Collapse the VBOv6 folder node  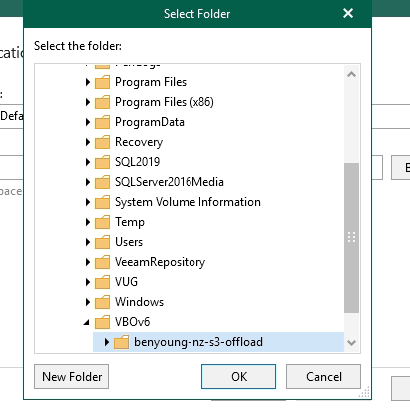pos(87,322)
